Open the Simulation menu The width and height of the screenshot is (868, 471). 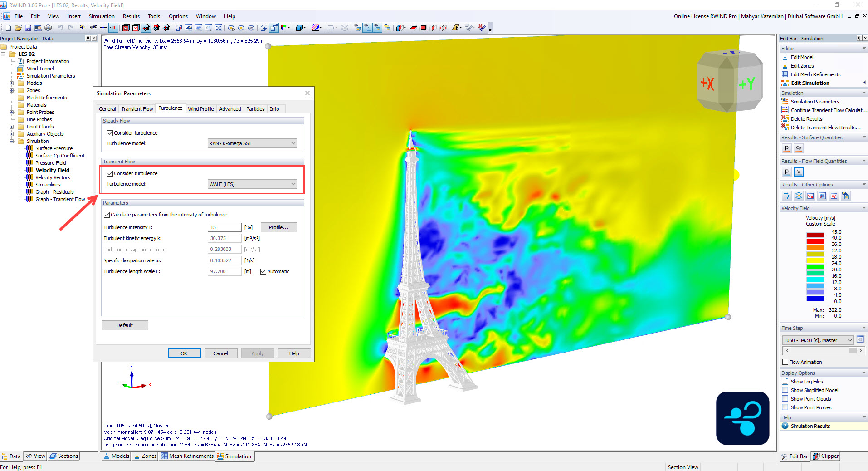(x=101, y=16)
